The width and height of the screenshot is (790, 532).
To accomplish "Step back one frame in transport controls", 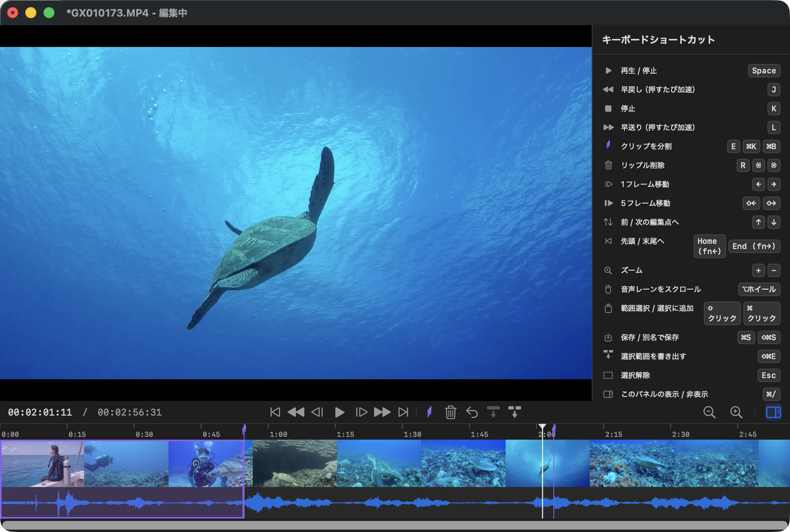I will tap(317, 412).
